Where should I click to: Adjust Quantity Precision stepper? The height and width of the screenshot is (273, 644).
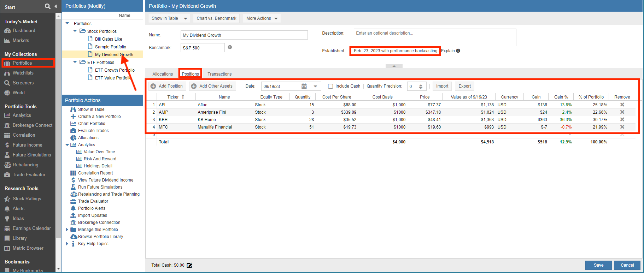point(421,87)
